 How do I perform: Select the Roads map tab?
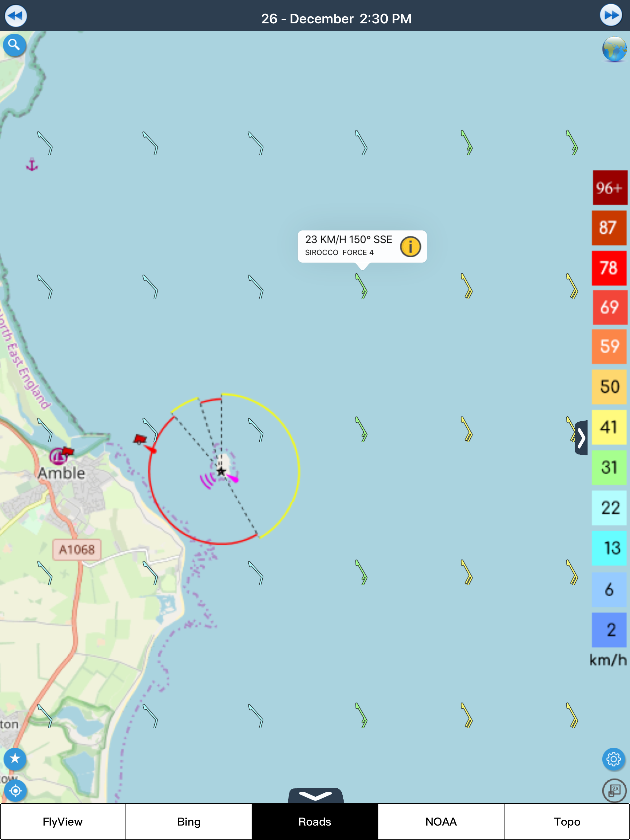[315, 822]
